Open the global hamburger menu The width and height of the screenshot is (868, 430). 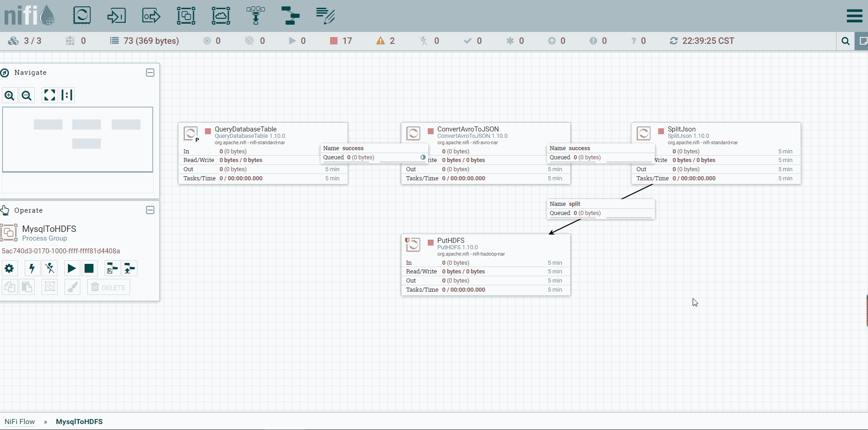854,16
